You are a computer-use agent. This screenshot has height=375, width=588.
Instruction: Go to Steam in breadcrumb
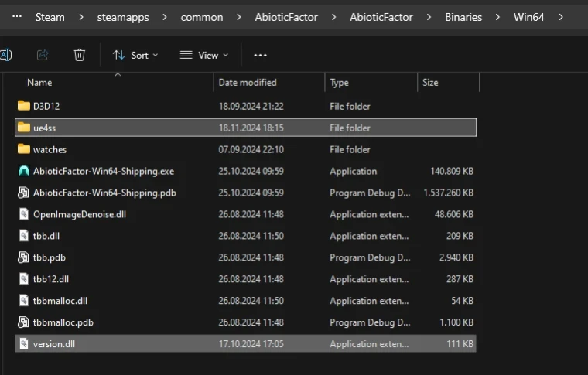pyautogui.click(x=50, y=17)
